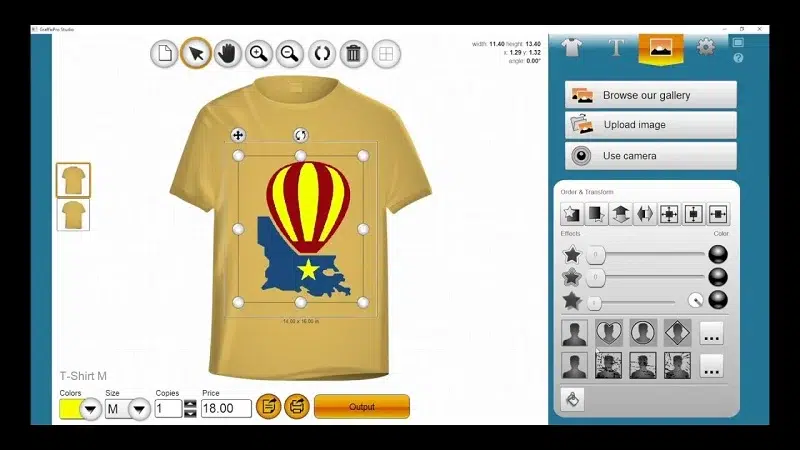Click the four-arrow fit-to-area icon
This screenshot has width=800, height=450.
(669, 214)
